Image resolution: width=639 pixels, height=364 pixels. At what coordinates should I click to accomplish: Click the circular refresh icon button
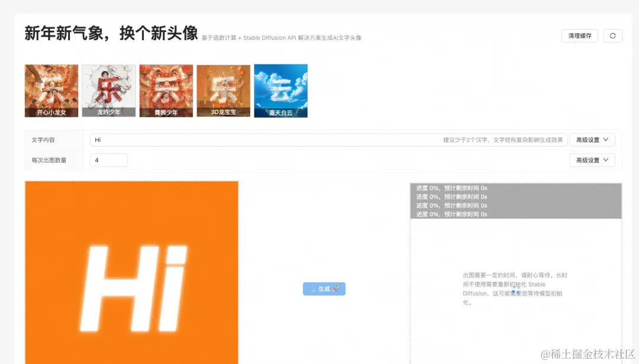pos(612,35)
